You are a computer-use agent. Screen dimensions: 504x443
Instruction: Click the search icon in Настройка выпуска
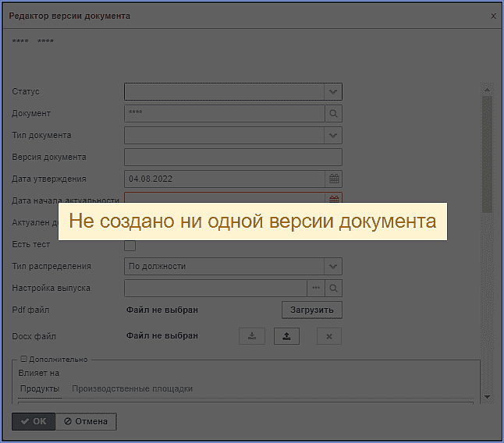tap(333, 288)
